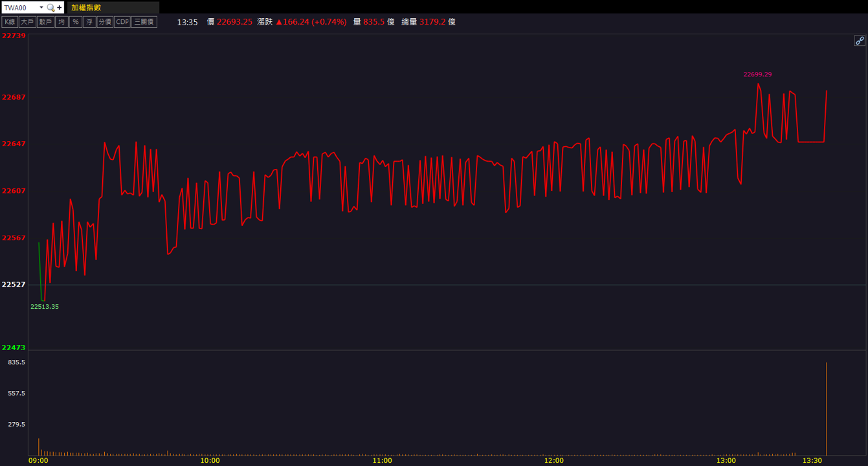
Task: Toggle the 散戶 indicator button
Action: pos(45,22)
